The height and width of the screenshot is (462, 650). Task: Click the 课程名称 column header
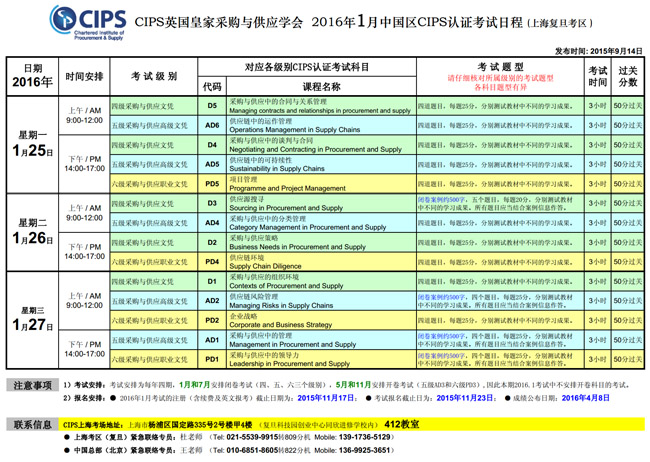pyautogui.click(x=321, y=86)
